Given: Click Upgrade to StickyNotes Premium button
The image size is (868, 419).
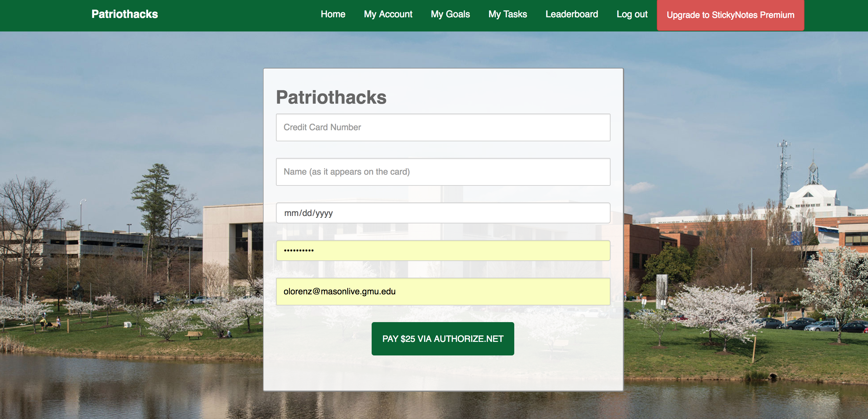Looking at the screenshot, I should [x=730, y=15].
